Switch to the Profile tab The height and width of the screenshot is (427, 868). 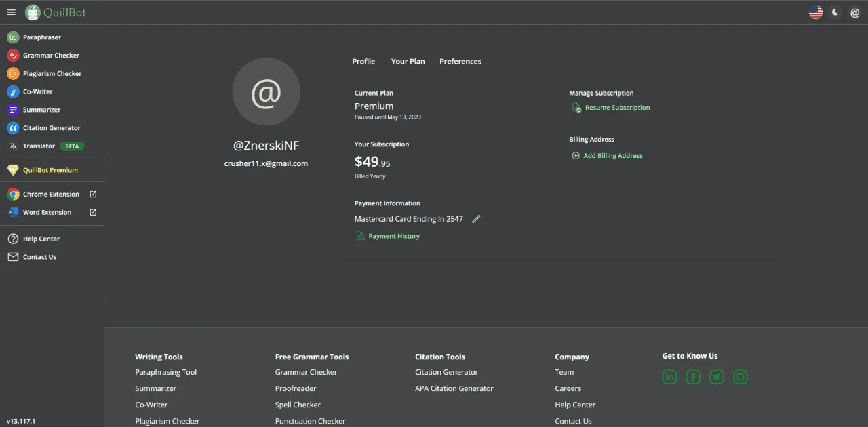[x=363, y=62]
